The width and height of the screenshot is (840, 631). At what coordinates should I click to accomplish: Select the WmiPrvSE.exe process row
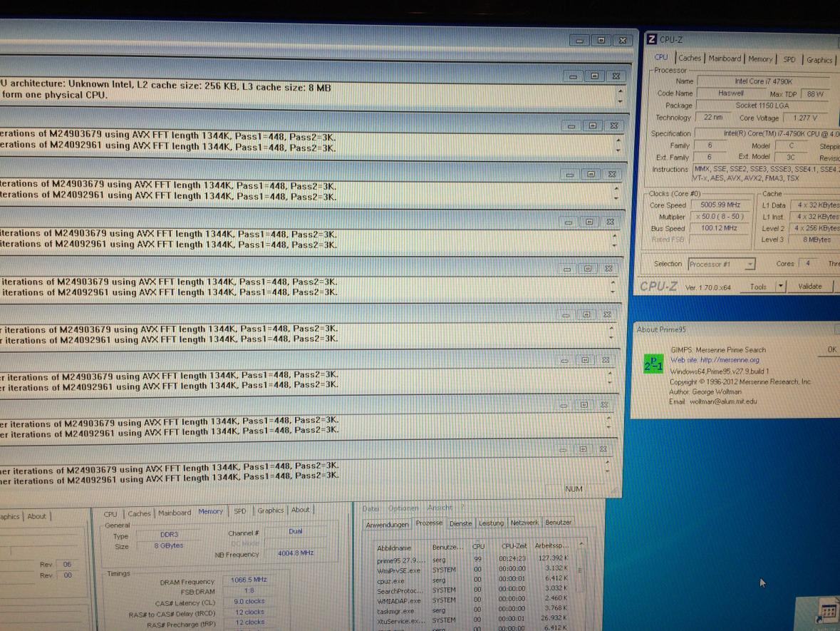pyautogui.click(x=474, y=570)
